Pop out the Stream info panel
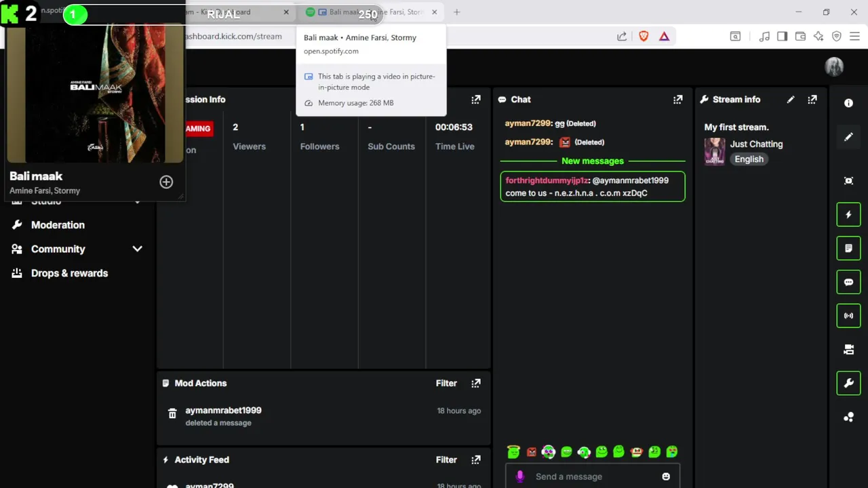Screen dimensions: 868x488 click(x=812, y=100)
